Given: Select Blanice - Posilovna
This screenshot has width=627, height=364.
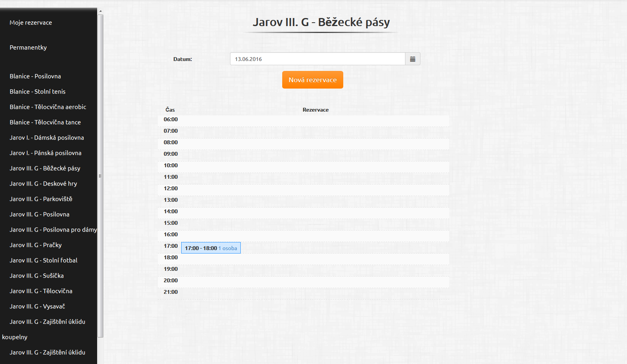Looking at the screenshot, I should coord(35,76).
